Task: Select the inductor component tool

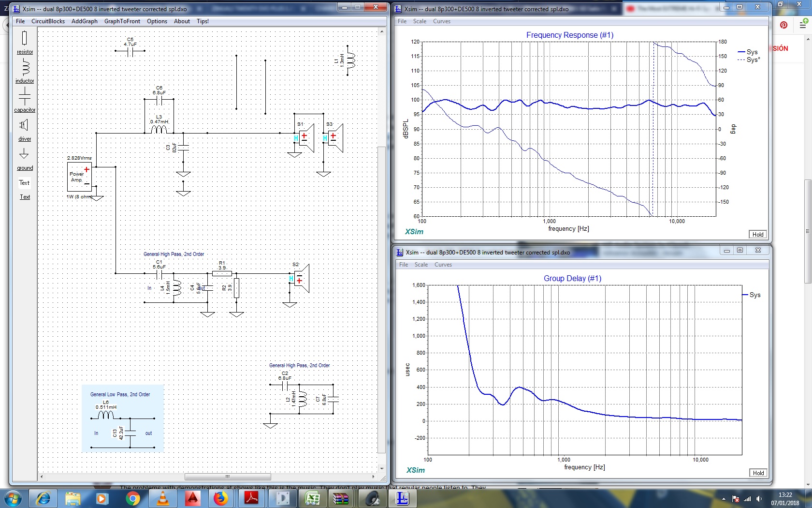Action: point(25,71)
